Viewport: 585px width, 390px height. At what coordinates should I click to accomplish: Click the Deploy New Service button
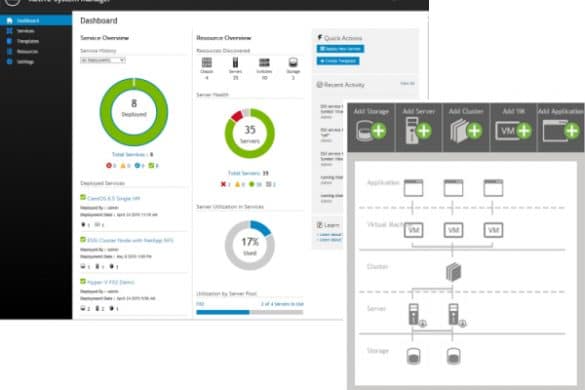tap(340, 49)
